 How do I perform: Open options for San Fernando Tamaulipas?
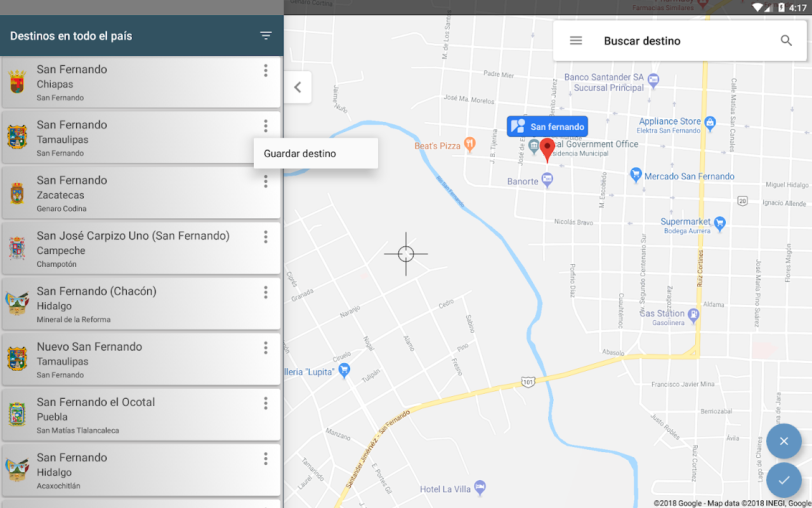(x=266, y=126)
